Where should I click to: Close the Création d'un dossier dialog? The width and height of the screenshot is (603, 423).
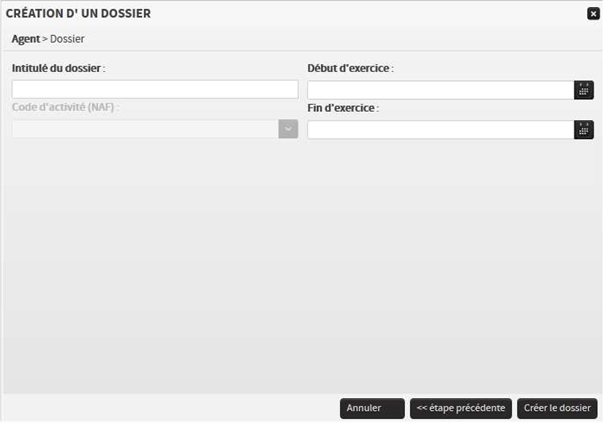pyautogui.click(x=593, y=14)
